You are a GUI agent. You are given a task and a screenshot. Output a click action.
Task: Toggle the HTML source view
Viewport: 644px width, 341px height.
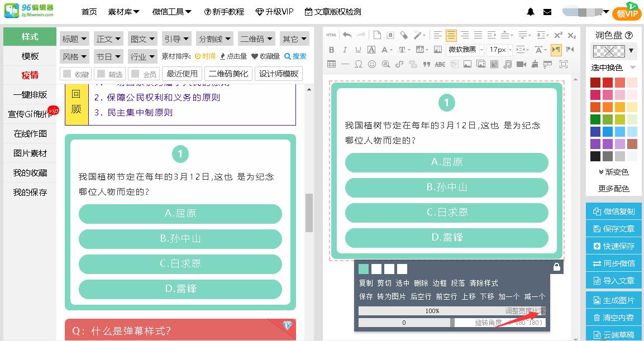point(331,35)
